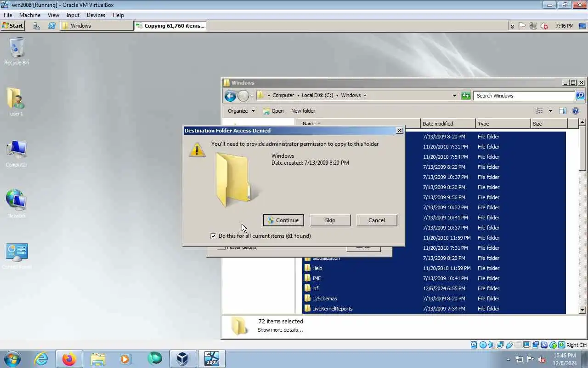The width and height of the screenshot is (588, 368).
Task: Click the Explorer vertical scrollbar down arrow
Action: pos(582,310)
